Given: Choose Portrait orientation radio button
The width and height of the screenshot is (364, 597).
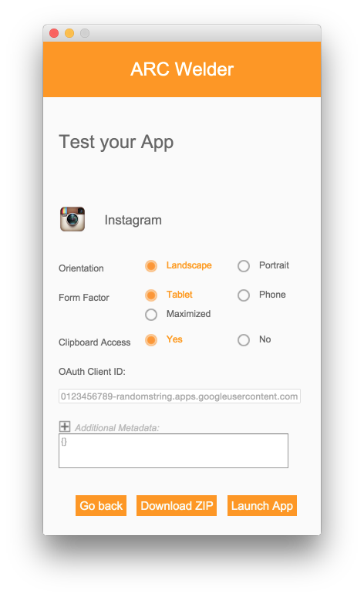Looking at the screenshot, I should click(244, 266).
